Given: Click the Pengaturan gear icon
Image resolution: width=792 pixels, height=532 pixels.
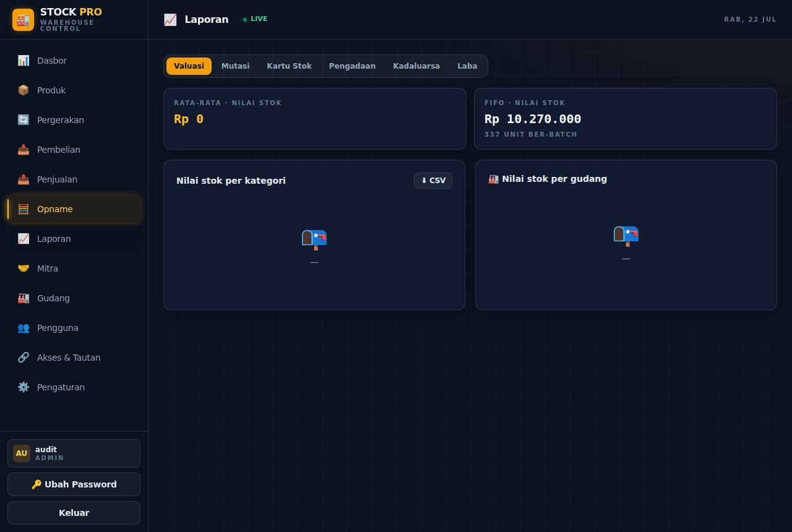Looking at the screenshot, I should tap(24, 387).
